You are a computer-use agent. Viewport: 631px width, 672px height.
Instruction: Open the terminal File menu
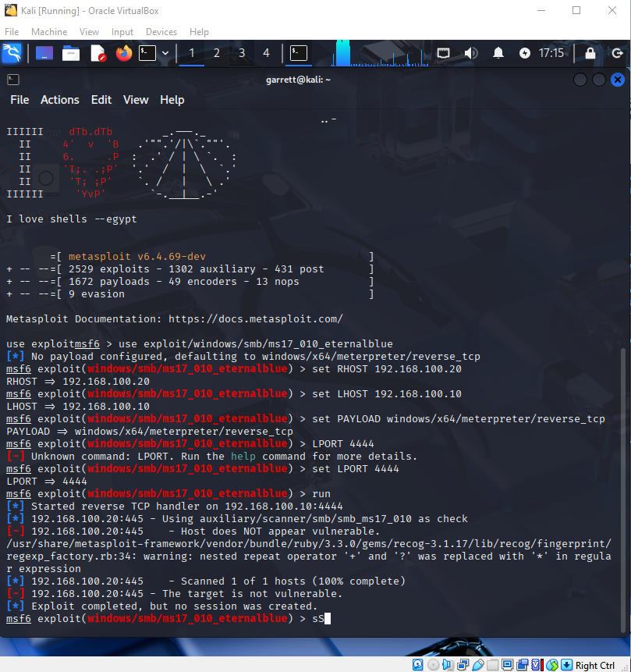pos(19,100)
